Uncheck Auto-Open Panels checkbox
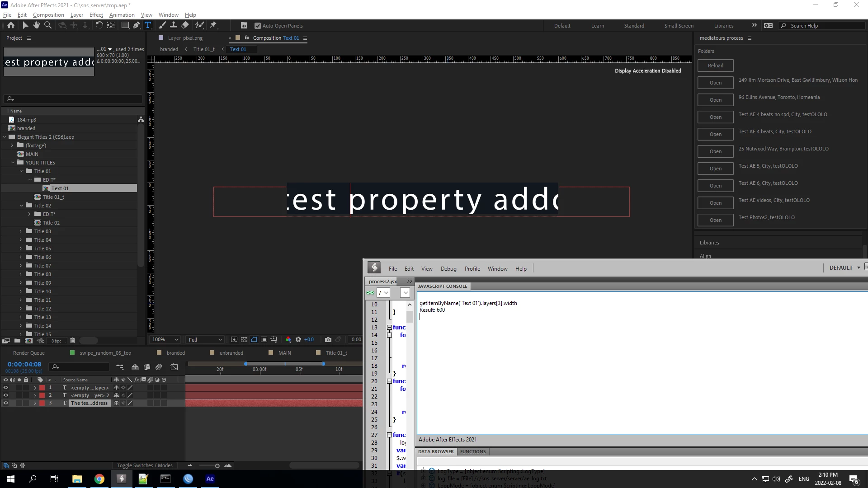 pyautogui.click(x=258, y=26)
